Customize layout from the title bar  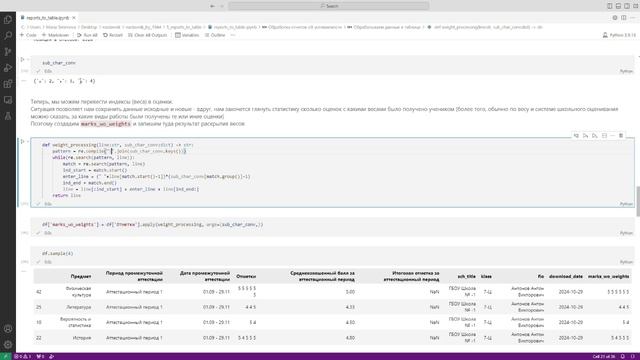(636, 6)
